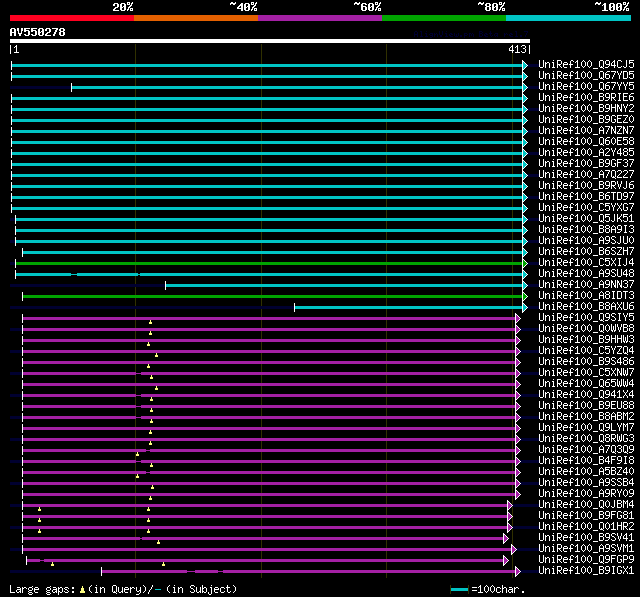Image resolution: width=640 pixels, height=597 pixels.
Task: Click the purple arrowhead of UniRef100_B9IGX1 bar
Action: point(518,572)
